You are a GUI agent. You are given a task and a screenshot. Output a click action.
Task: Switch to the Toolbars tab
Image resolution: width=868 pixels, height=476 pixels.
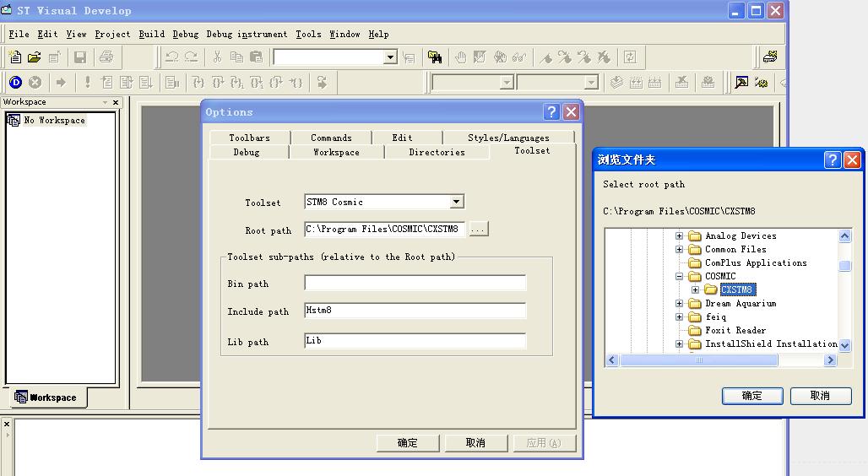250,138
